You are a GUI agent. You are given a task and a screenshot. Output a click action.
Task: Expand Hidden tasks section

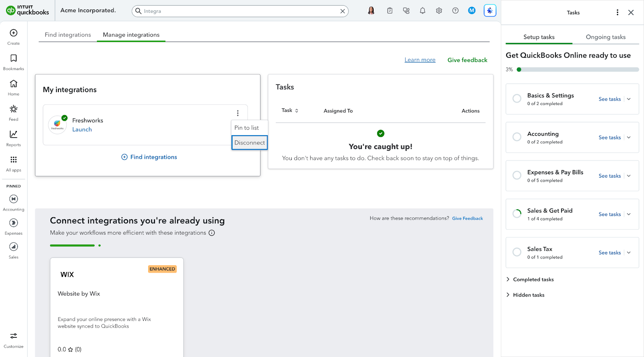(x=525, y=295)
